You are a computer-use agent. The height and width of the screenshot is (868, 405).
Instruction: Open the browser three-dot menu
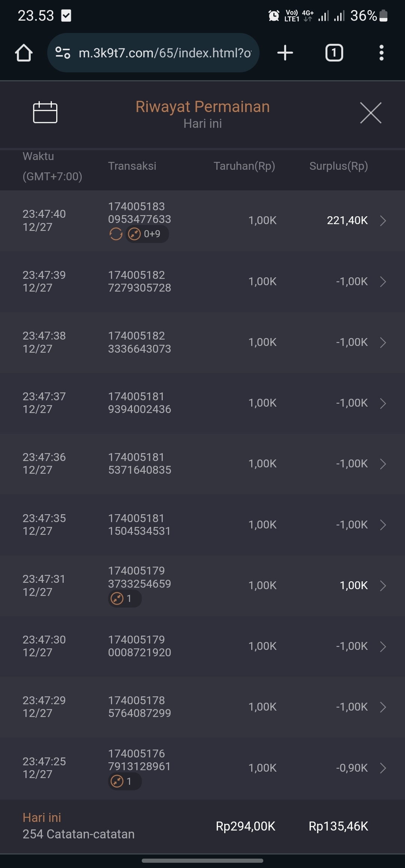[x=381, y=53]
